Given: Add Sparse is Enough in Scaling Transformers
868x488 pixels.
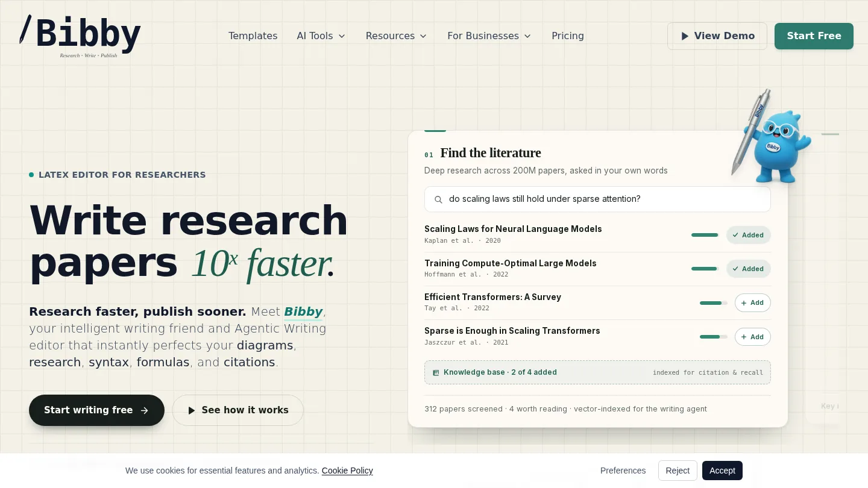Looking at the screenshot, I should 752,337.
